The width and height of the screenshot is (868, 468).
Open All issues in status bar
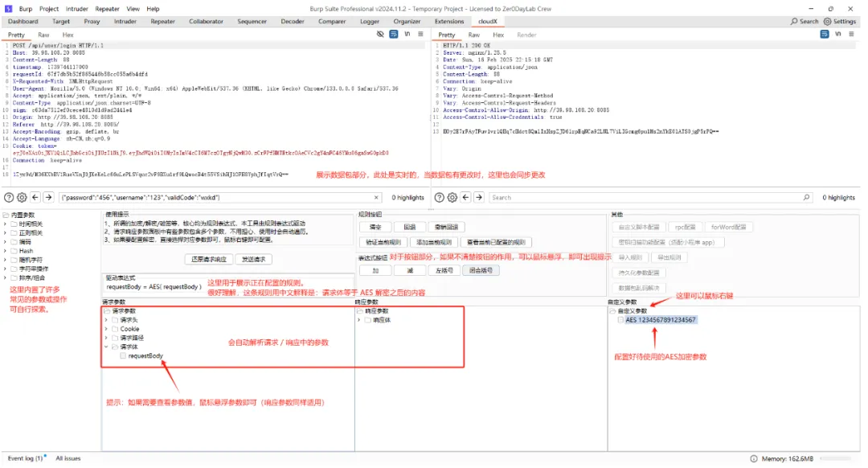68,458
